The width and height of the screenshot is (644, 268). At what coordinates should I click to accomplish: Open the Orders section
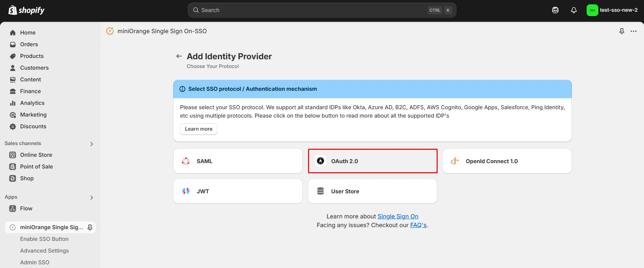tap(29, 45)
